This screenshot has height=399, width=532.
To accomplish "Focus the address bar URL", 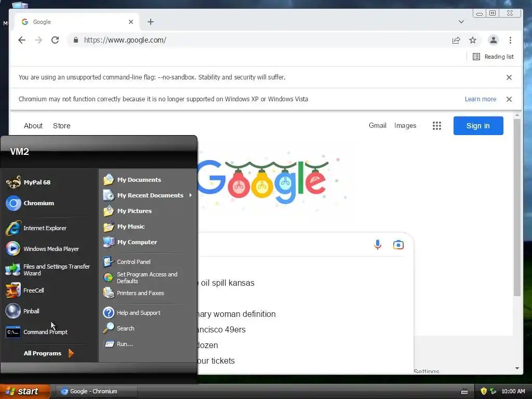I will pos(125,40).
